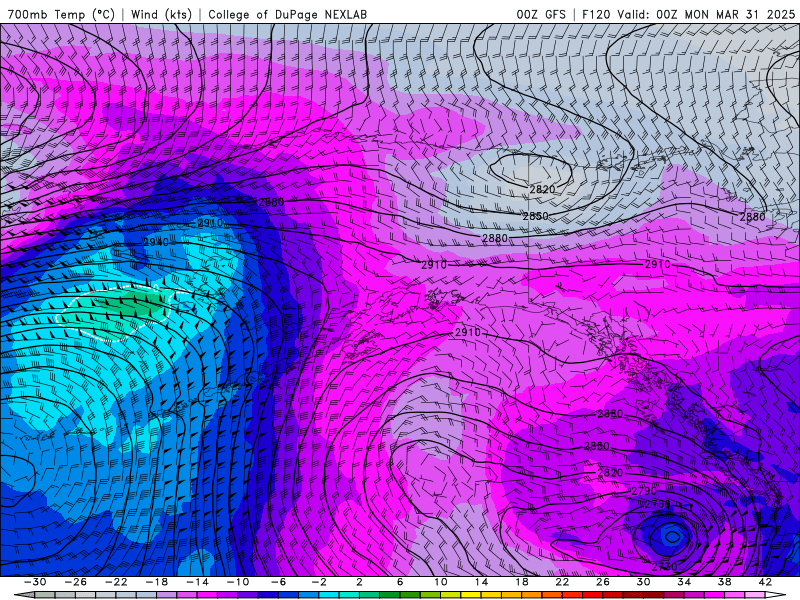Click the 2730 contour label near the low center
The image size is (800, 600).
pos(664,567)
